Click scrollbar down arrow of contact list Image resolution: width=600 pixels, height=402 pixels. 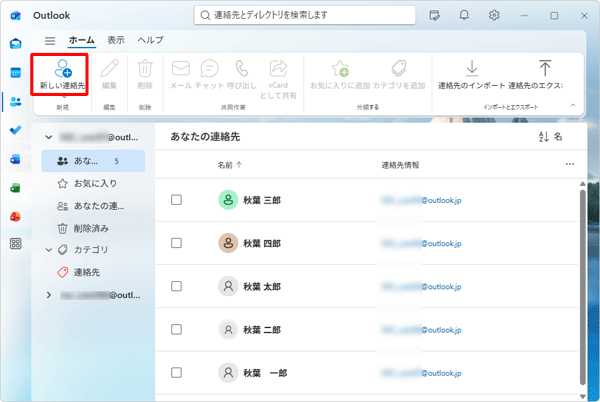click(582, 396)
